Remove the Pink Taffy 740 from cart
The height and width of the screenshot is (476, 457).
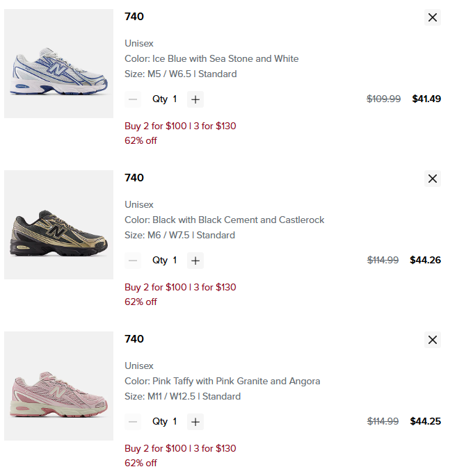pyautogui.click(x=433, y=340)
